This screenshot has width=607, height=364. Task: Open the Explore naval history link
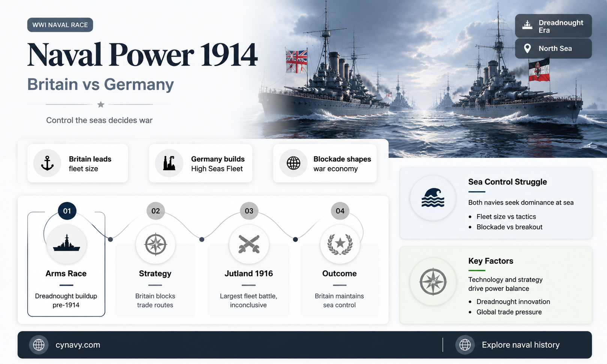[x=520, y=345]
